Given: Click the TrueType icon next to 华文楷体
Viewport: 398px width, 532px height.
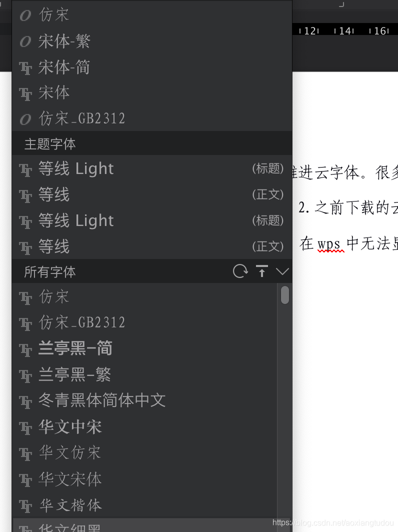Looking at the screenshot, I should pos(25,506).
